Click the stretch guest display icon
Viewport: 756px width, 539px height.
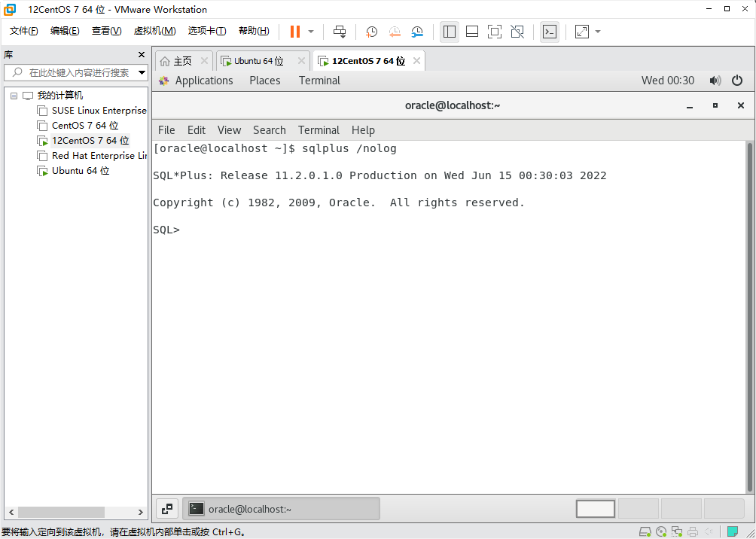(x=582, y=32)
